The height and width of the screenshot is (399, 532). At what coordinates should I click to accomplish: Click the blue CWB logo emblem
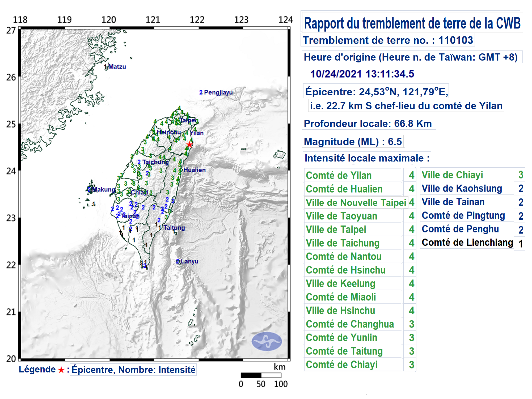coord(267,341)
